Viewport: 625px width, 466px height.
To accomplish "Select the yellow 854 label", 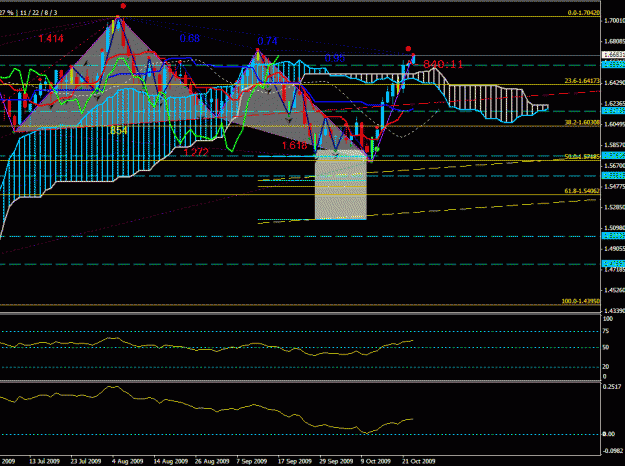I will tap(118, 130).
